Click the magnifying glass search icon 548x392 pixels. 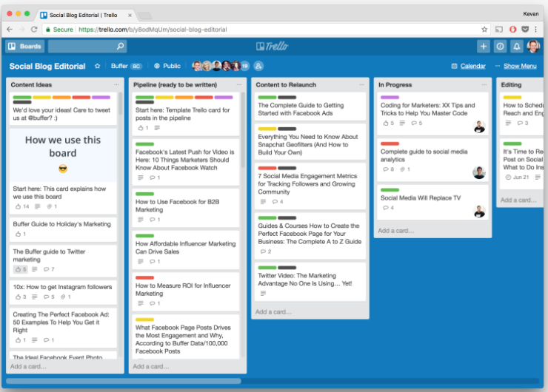click(x=120, y=46)
